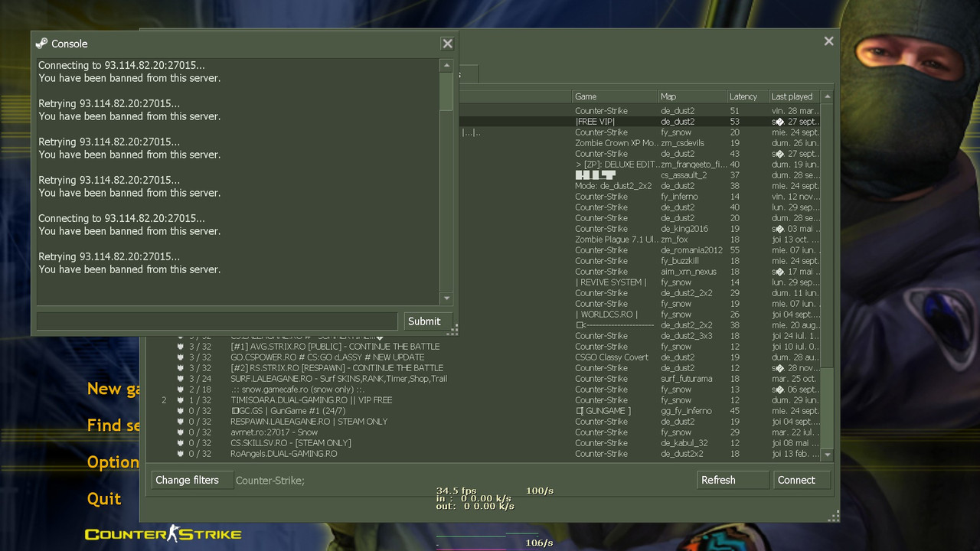Select the gg_fy_inferno map row
This screenshot has width=980, height=551.
482,411
